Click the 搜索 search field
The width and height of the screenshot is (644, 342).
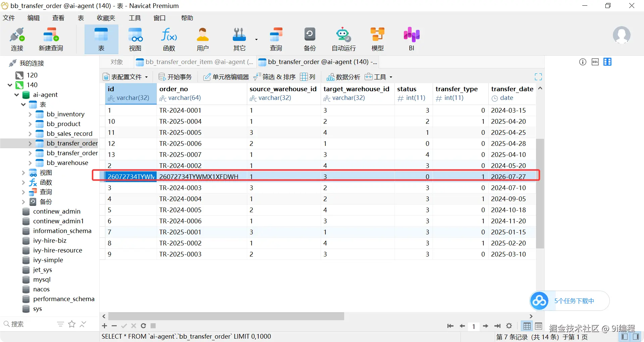30,324
